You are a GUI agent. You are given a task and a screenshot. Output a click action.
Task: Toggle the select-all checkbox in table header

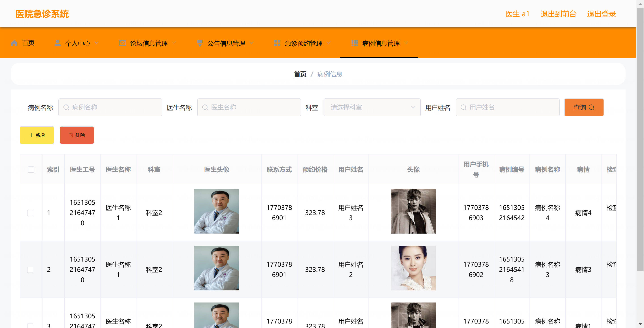(x=31, y=169)
